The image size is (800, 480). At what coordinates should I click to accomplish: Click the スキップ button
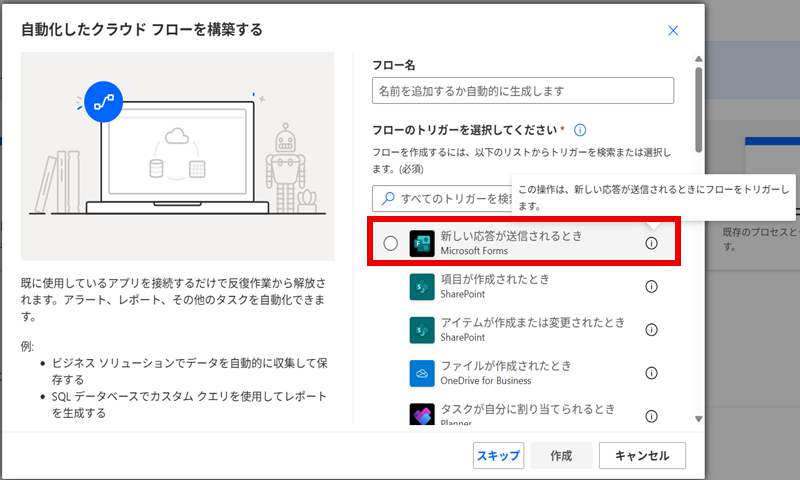(498, 455)
